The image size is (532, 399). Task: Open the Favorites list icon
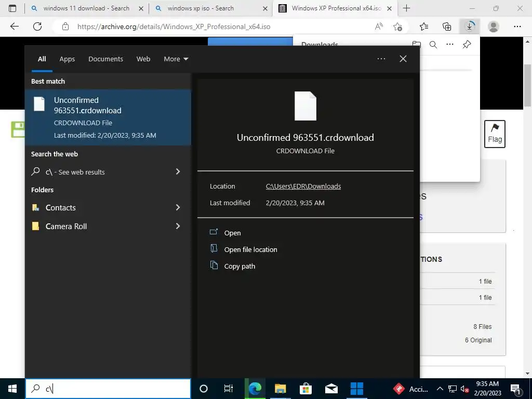pos(424,26)
